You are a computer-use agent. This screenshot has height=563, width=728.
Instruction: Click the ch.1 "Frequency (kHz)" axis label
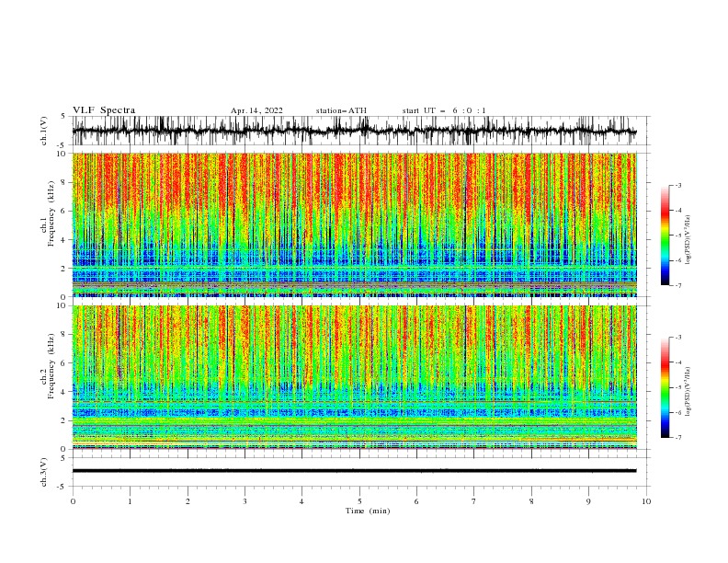click(51, 213)
